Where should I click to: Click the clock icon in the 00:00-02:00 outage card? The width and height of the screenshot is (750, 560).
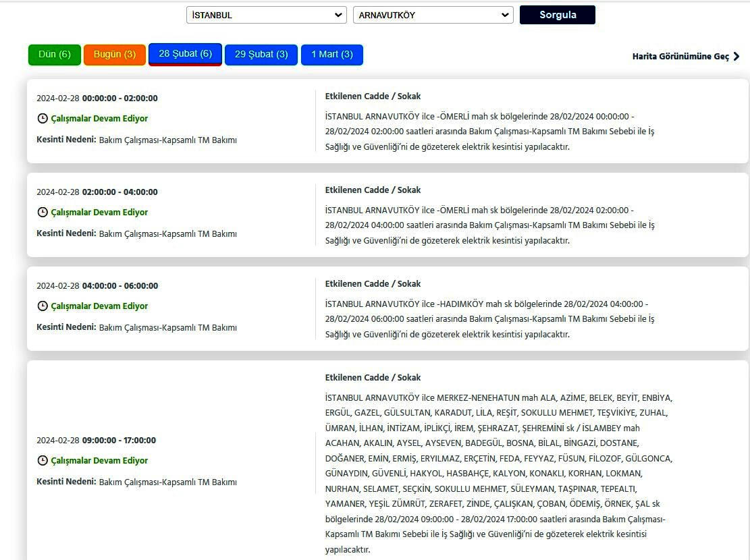(x=43, y=119)
